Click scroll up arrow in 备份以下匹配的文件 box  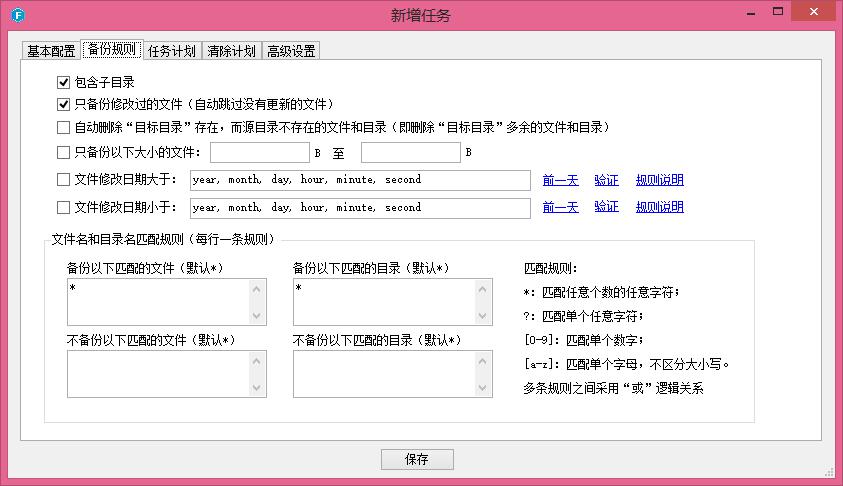pos(256,289)
